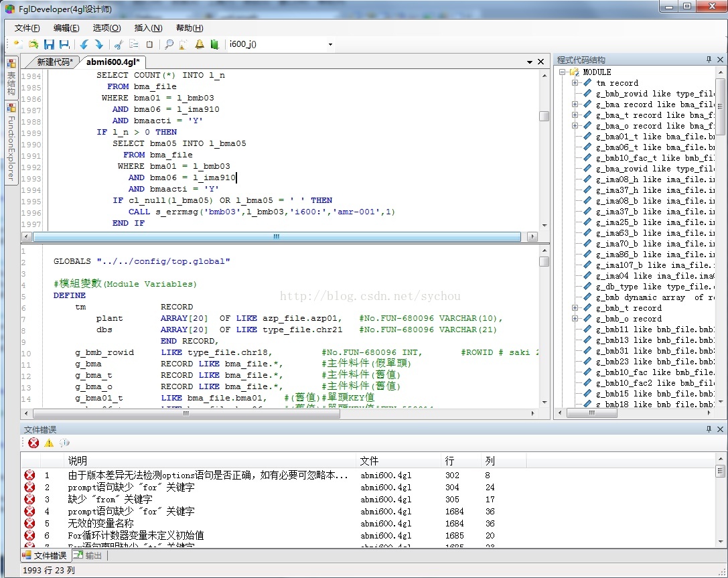Image resolution: width=728 pixels, height=578 pixels.
Task: Open the 选项(O) menu
Action: pyautogui.click(x=106, y=28)
